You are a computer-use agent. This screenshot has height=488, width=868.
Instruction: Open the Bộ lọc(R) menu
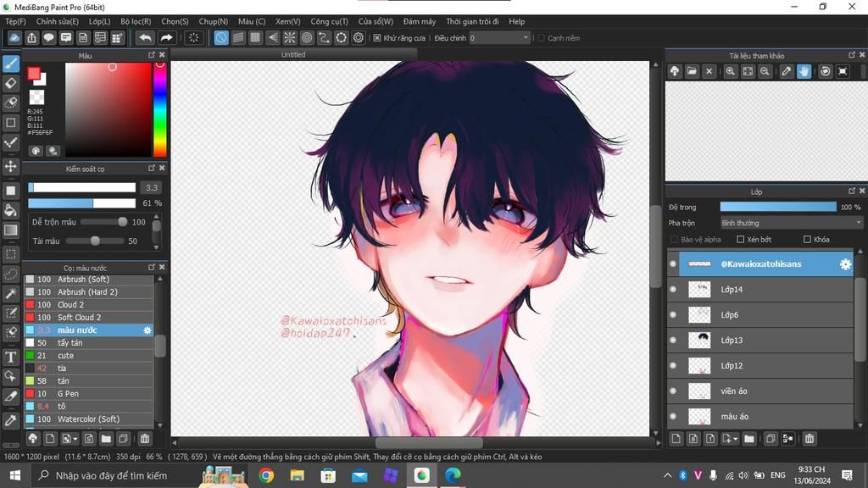136,21
